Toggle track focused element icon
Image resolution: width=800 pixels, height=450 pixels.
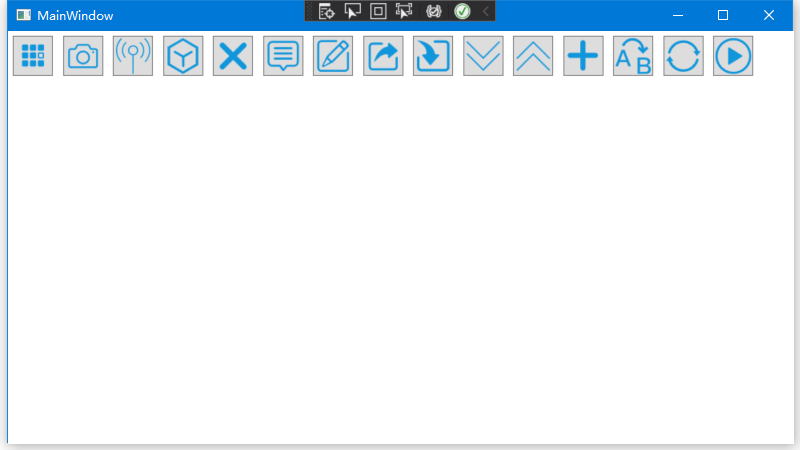click(404, 11)
